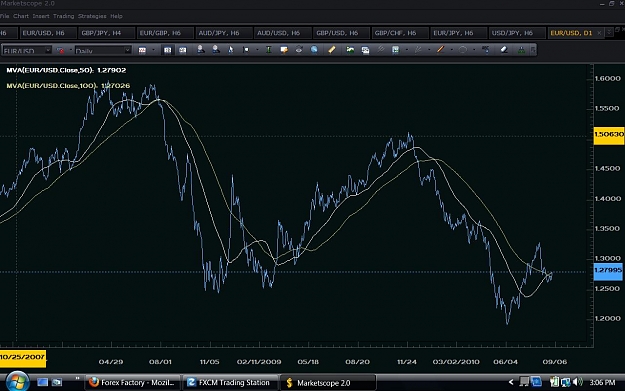Click the blue globe icon
The height and width of the screenshot is (391, 625).
tap(314, 50)
